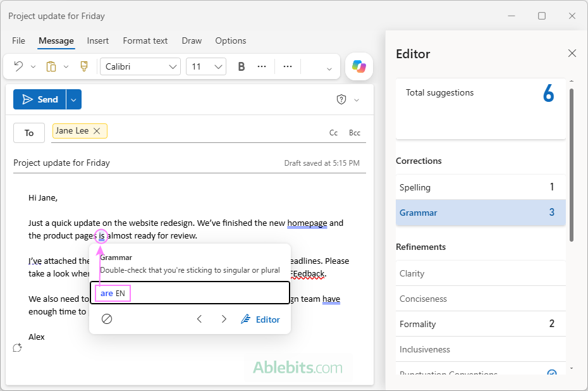Click the To recipients button
Viewport: 588px width, 391px height.
click(29, 133)
